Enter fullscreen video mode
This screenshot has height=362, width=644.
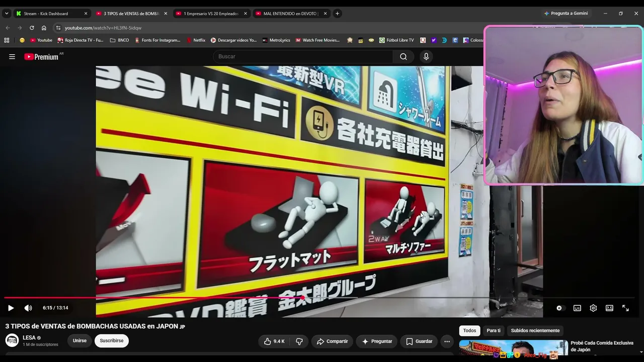[x=625, y=308]
